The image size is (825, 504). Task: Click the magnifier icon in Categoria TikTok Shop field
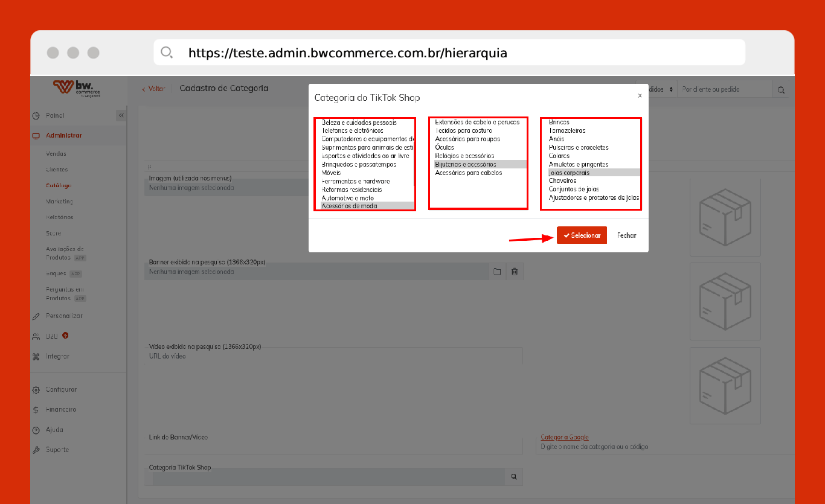click(x=514, y=477)
